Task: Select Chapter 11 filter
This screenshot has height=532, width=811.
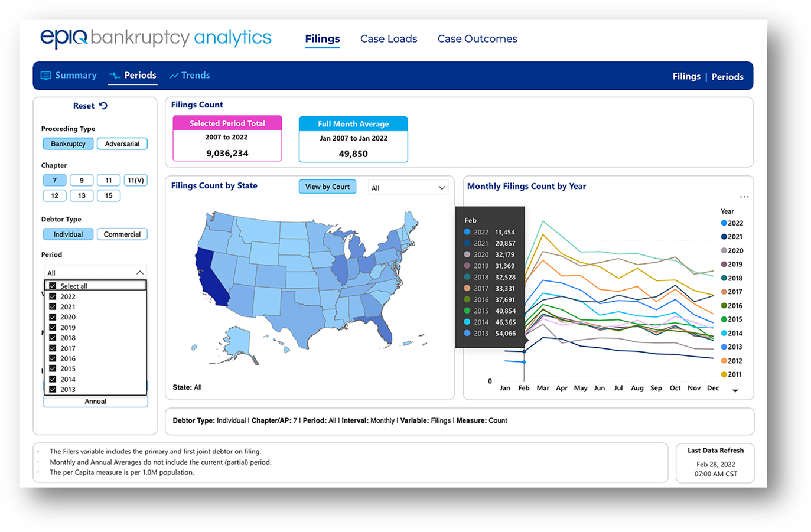Action: [109, 180]
